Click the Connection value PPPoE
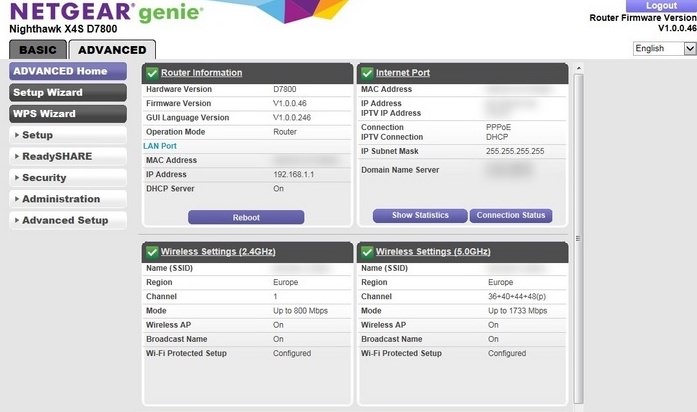Viewport: 697px width, 412px height. click(498, 128)
